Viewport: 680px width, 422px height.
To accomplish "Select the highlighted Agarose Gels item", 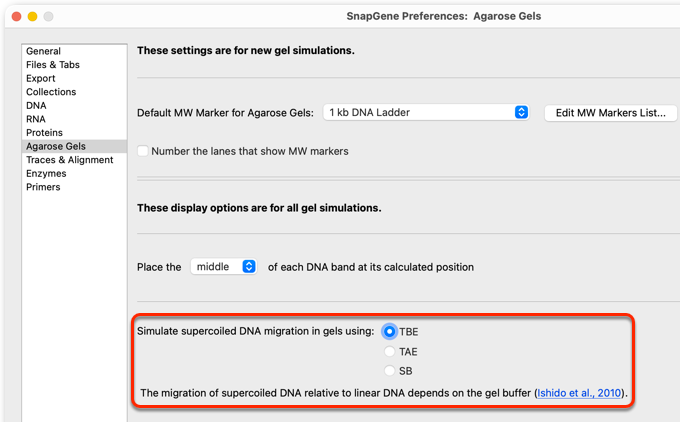I will (74, 146).
